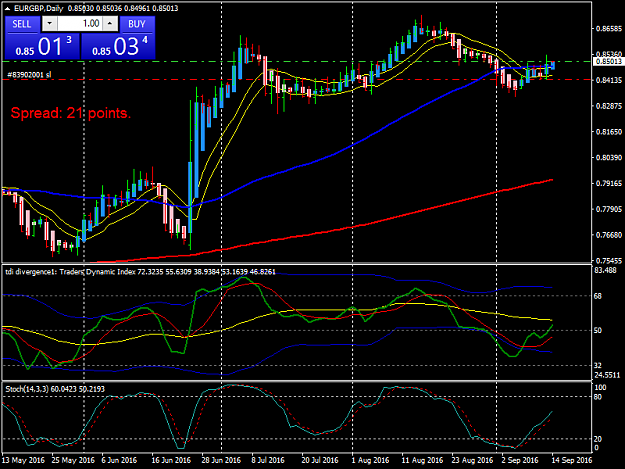Click the 0.75455 price axis label
Image resolution: width=625 pixels, height=469 pixels.
coord(609,261)
